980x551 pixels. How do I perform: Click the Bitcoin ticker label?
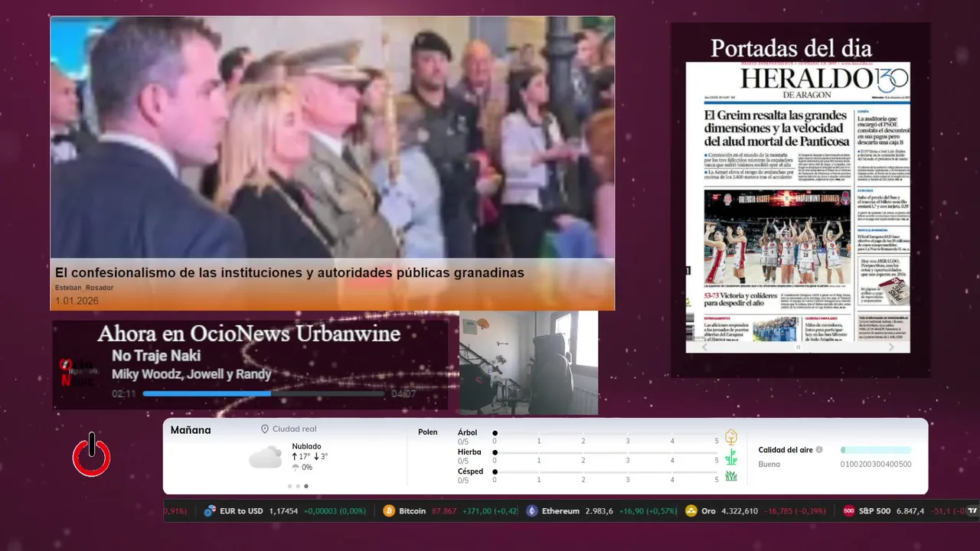413,510
